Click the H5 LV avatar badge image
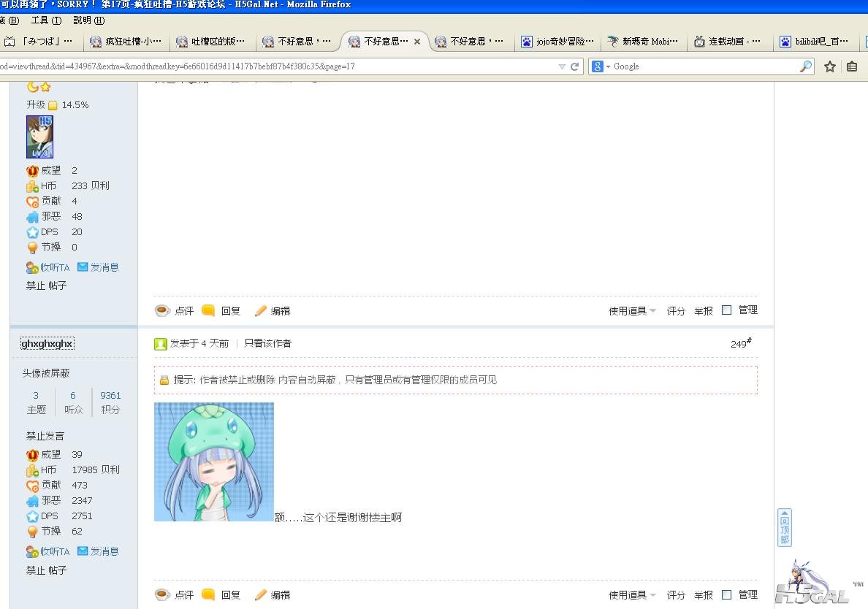Screen dimensions: 868x609 pyautogui.click(x=40, y=137)
